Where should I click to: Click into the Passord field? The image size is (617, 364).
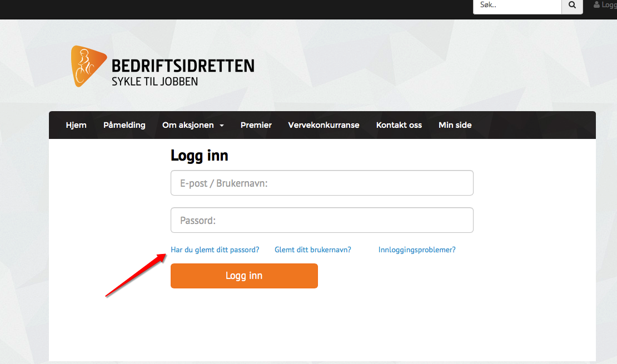(x=322, y=220)
